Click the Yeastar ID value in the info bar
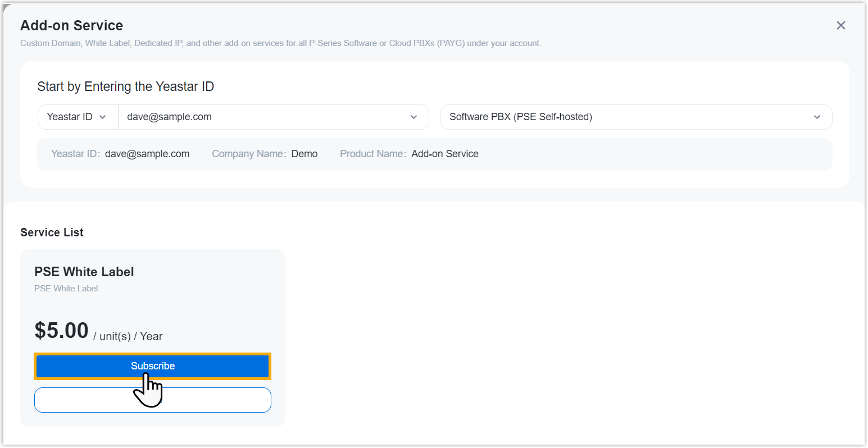 [x=147, y=154]
